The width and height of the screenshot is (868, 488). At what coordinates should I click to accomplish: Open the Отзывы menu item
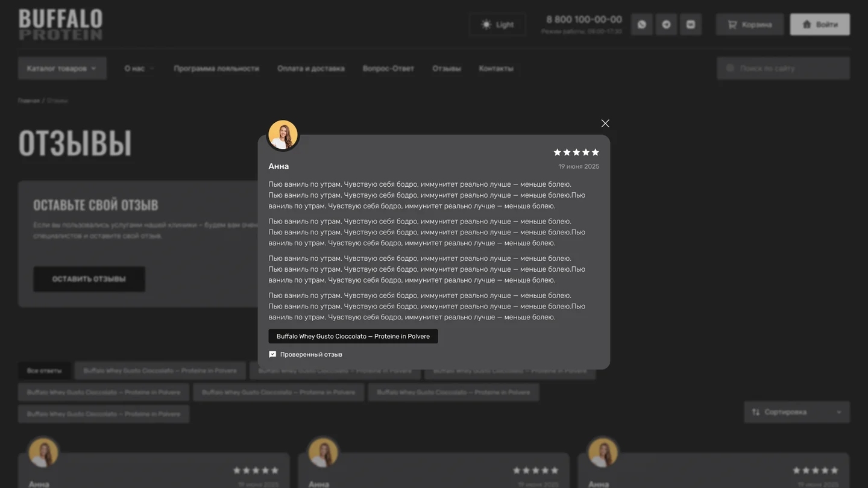447,69
